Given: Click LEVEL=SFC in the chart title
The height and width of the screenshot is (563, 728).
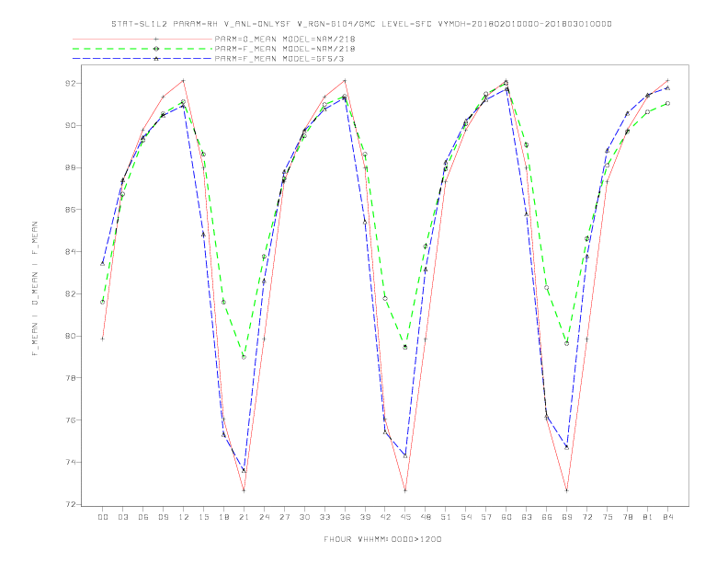Looking at the screenshot, I should (406, 24).
